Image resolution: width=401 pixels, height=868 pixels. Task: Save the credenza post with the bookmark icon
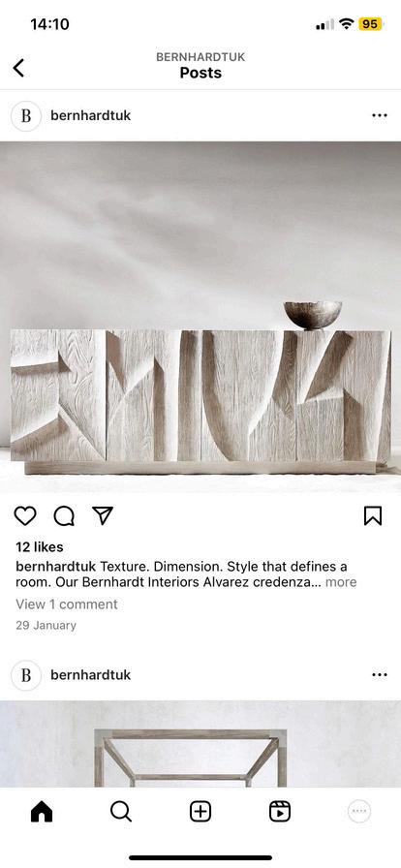[373, 516]
